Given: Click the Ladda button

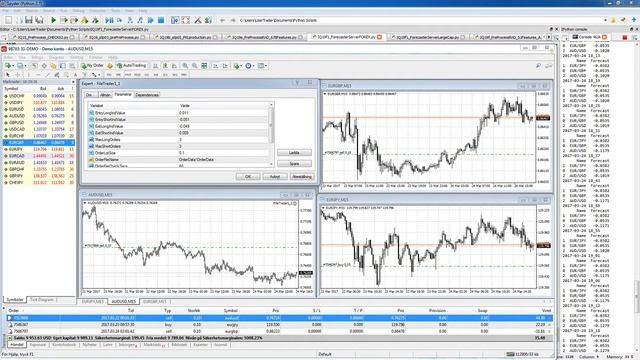Looking at the screenshot, I should 294,153.
